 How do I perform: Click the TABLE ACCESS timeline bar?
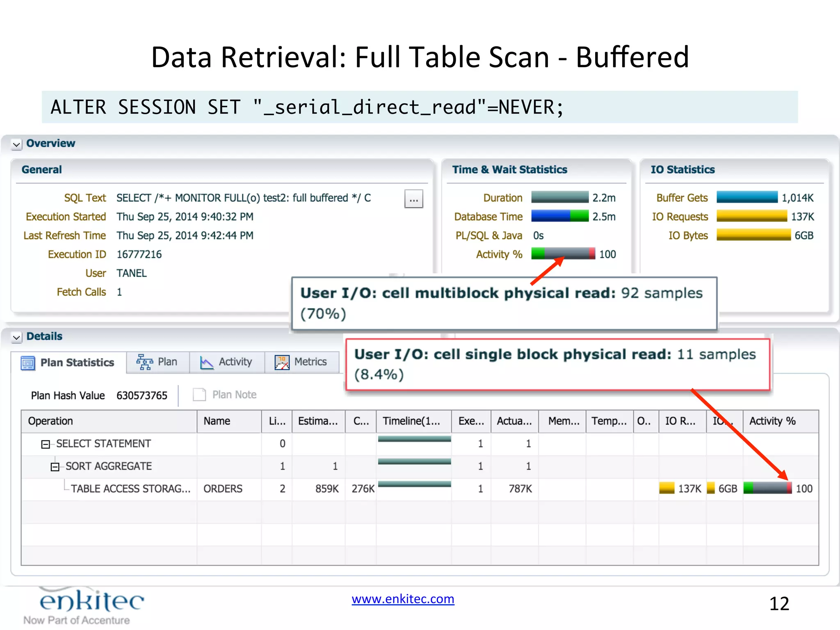[x=414, y=484]
